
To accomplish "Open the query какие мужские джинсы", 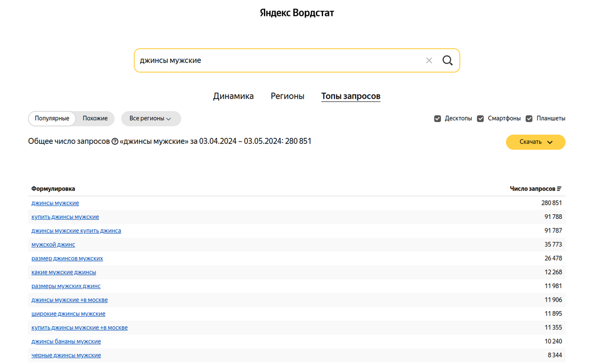I will [x=64, y=273].
